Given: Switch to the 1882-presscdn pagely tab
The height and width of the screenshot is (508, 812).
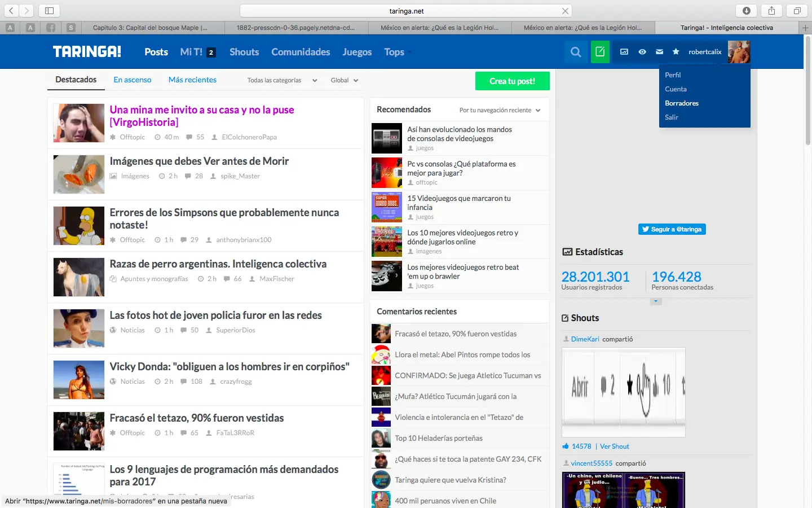Looking at the screenshot, I should point(296,28).
